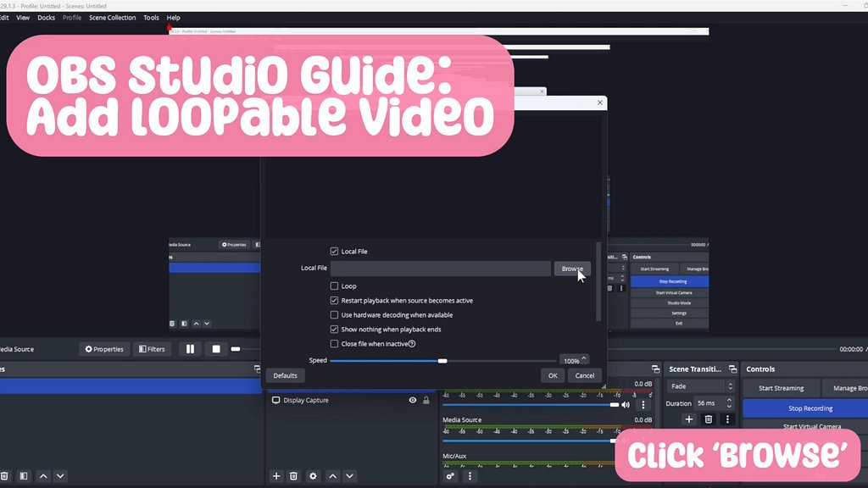Lock the Display Capture source
Image resolution: width=868 pixels, height=488 pixels.
click(426, 401)
